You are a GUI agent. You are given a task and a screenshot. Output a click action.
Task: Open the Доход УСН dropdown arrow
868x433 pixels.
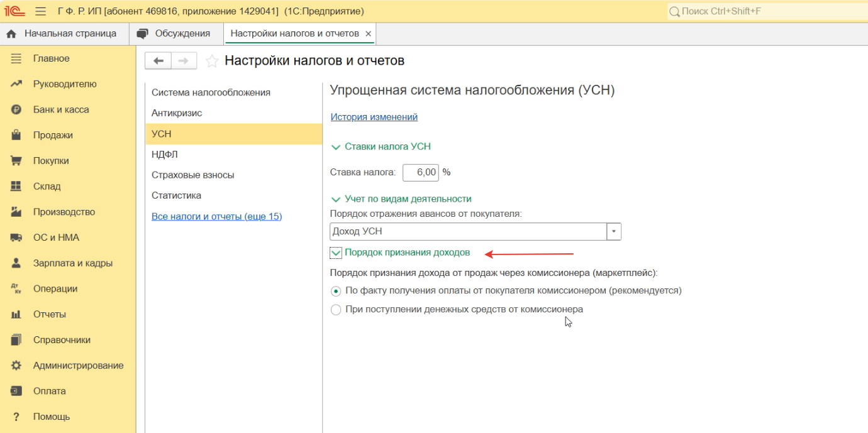[x=614, y=231]
